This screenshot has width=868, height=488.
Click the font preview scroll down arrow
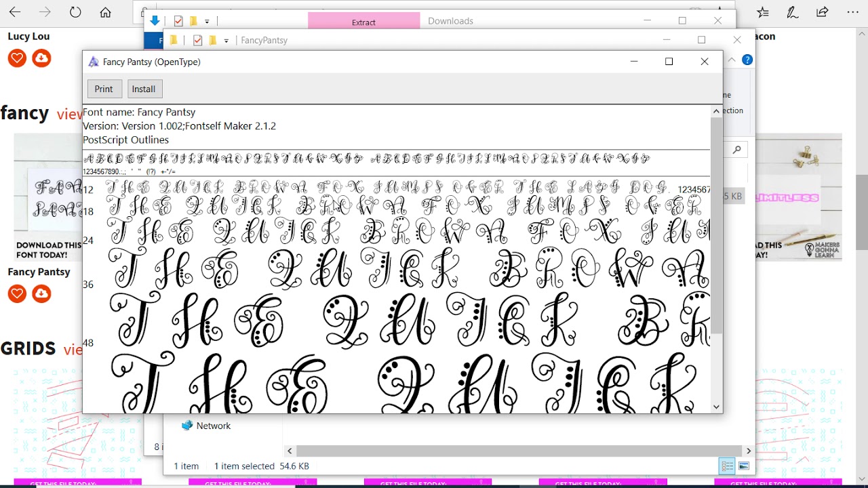click(x=716, y=407)
